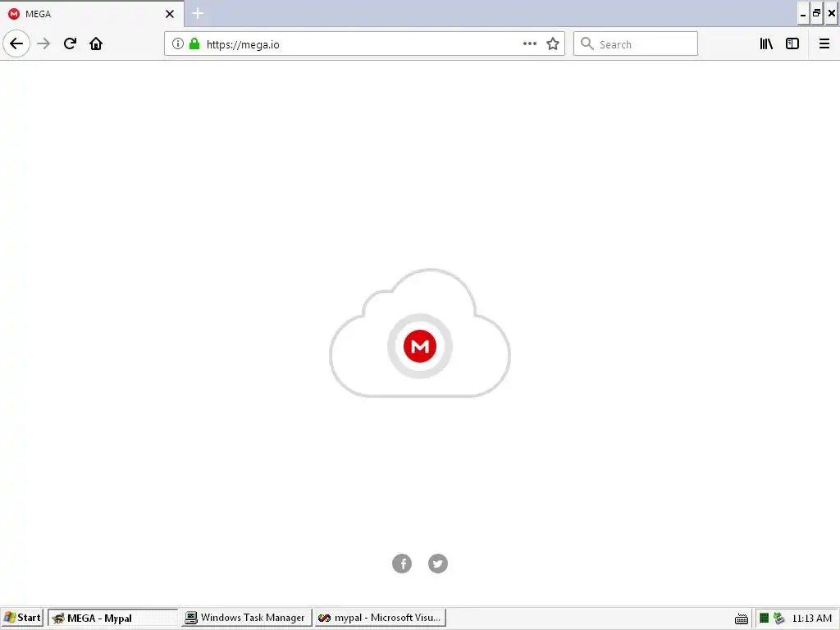Open a new tab with the plus button
Screen dimensions: 840x630
pyautogui.click(x=198, y=13)
